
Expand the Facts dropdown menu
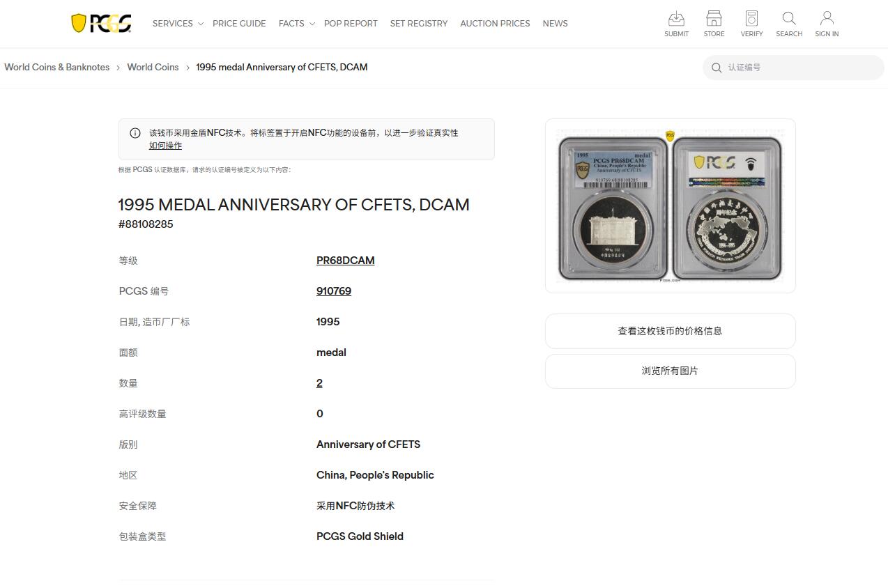(296, 24)
